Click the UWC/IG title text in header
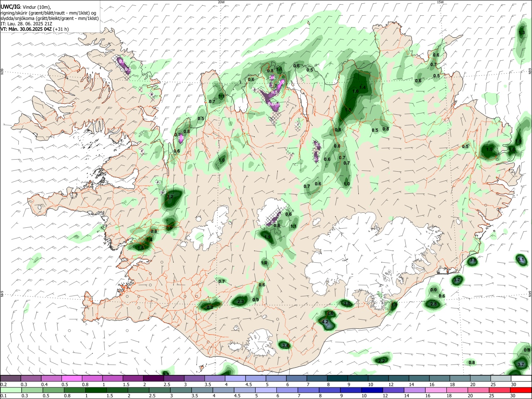The image size is (532, 399). 10,6
